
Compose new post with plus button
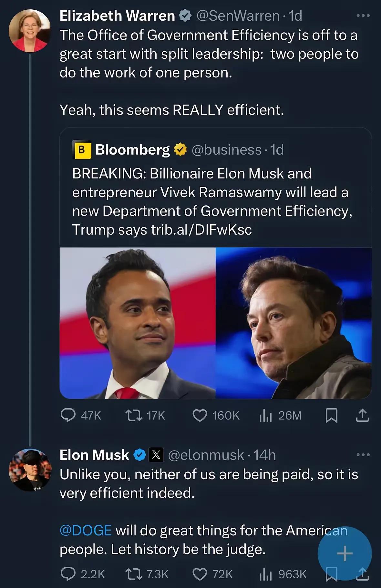click(x=345, y=553)
